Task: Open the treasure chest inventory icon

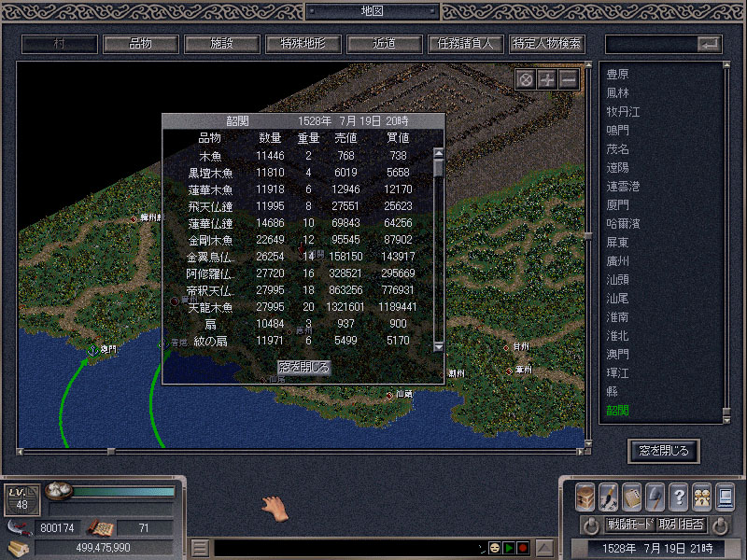Action: pos(585,496)
